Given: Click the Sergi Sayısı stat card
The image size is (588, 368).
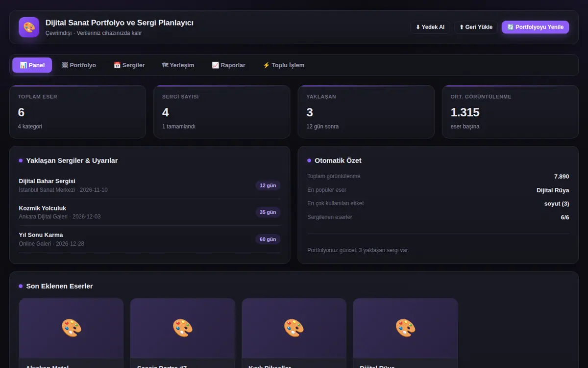Looking at the screenshot, I should [x=222, y=112].
